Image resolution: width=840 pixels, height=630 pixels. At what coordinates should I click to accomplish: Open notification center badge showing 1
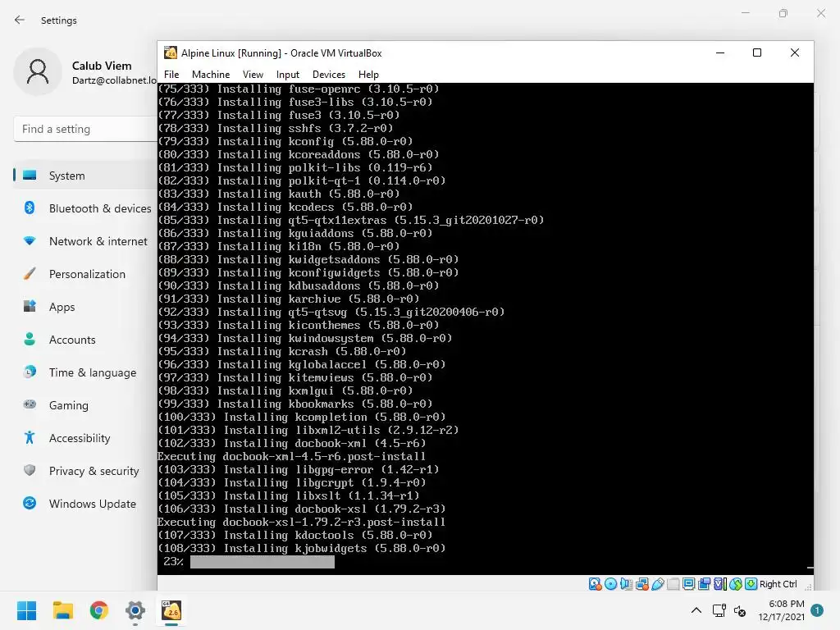817,610
